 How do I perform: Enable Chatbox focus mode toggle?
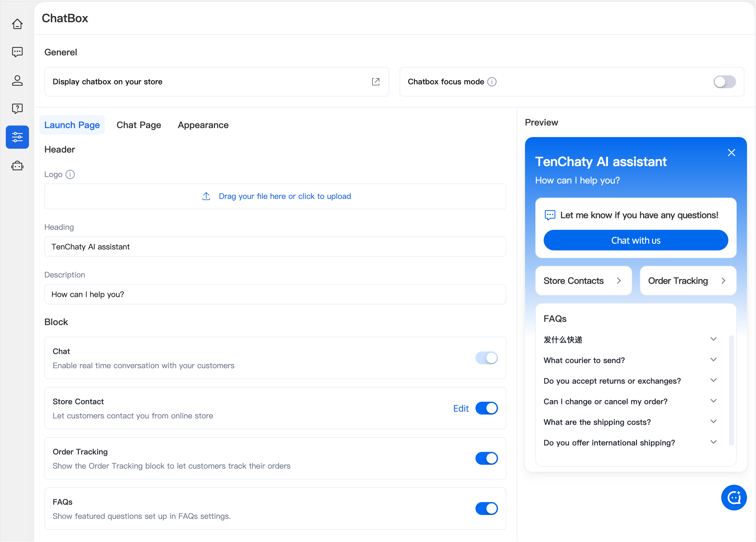[x=724, y=82]
